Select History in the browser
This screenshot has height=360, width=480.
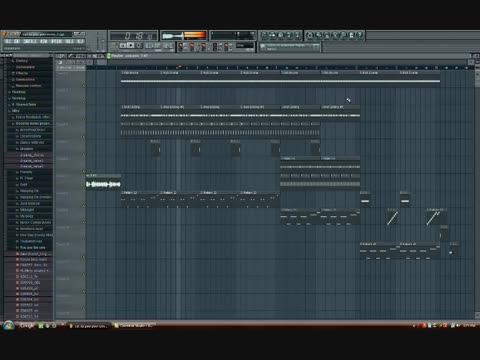(x=22, y=61)
